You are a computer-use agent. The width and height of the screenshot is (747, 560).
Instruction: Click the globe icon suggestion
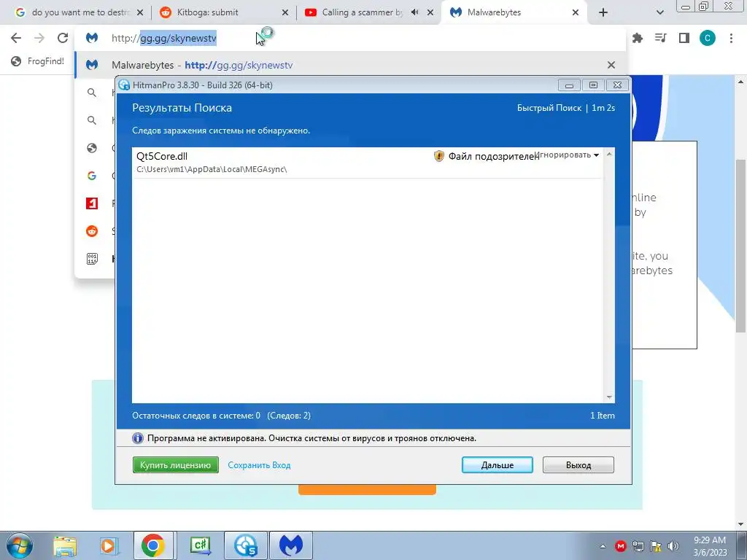coord(92,148)
